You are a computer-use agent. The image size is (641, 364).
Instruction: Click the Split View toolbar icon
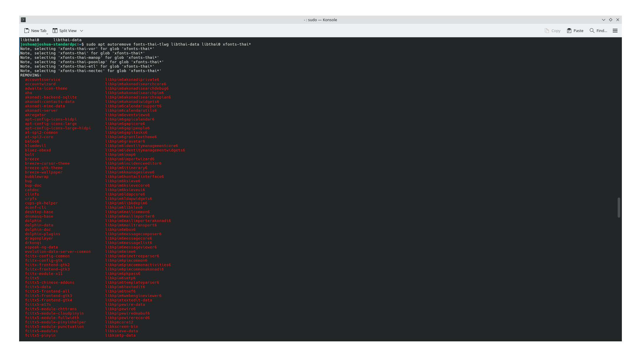55,31
